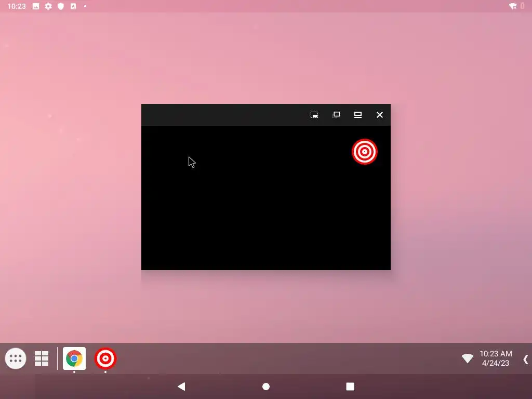Open the target app from the taskbar

pos(105,358)
